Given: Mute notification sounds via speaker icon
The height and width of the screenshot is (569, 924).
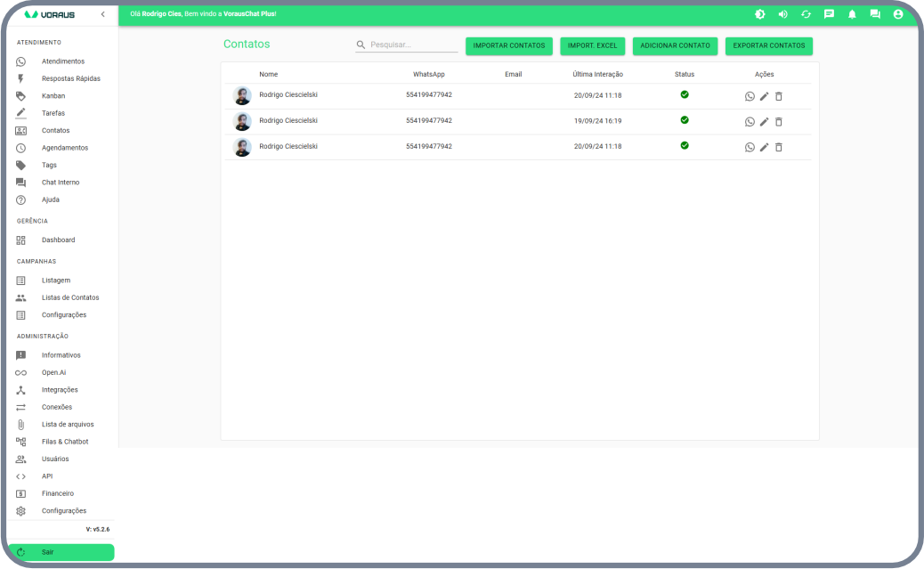Looking at the screenshot, I should [x=782, y=14].
